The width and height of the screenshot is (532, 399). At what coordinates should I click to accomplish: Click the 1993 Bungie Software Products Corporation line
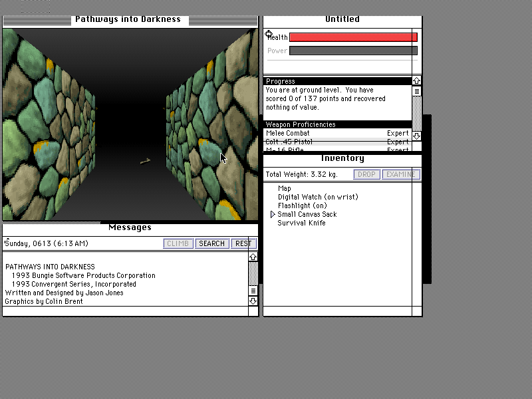click(x=84, y=275)
